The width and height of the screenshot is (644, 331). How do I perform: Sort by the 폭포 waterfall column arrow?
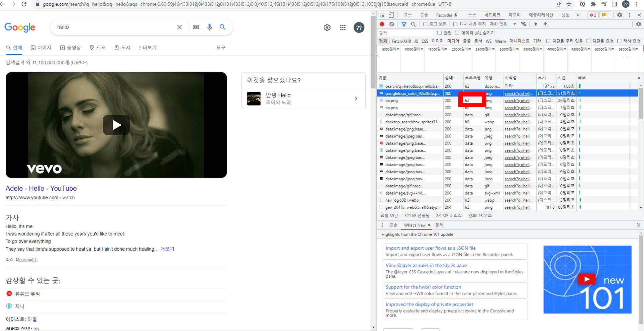(639, 77)
